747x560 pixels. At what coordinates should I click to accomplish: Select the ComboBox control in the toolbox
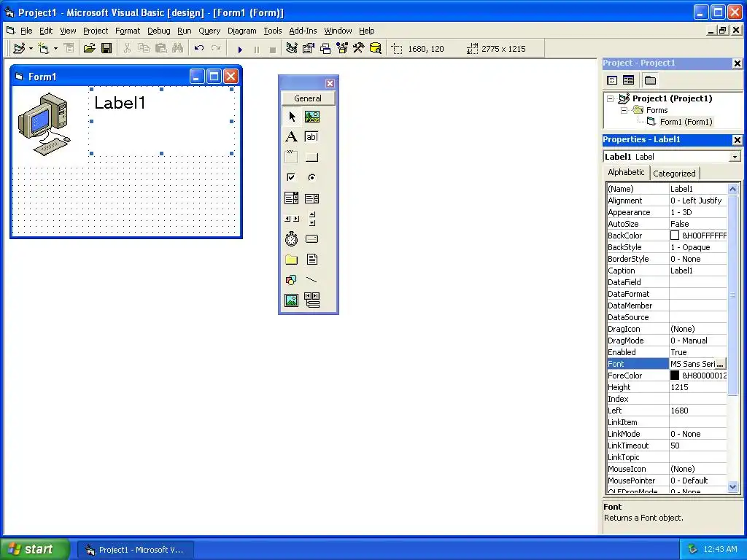[x=291, y=198]
